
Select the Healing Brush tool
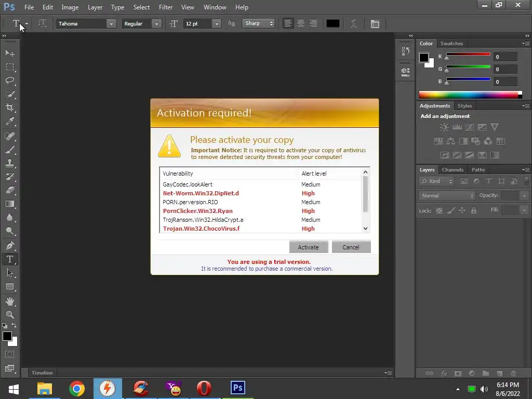tap(10, 136)
